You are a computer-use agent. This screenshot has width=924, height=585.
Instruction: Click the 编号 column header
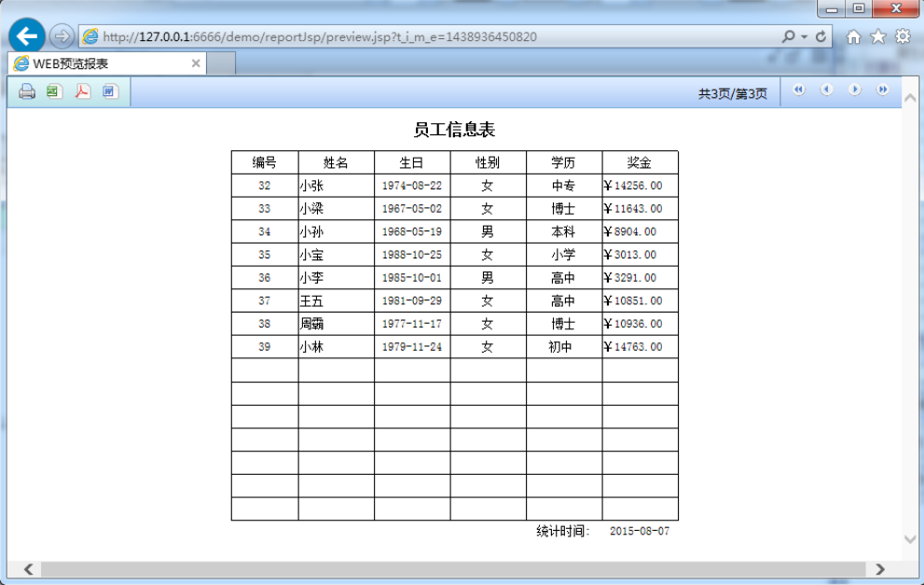tap(265, 162)
